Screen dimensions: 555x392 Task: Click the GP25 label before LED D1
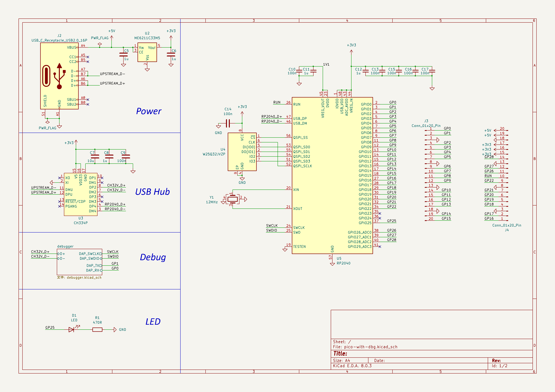(50, 328)
